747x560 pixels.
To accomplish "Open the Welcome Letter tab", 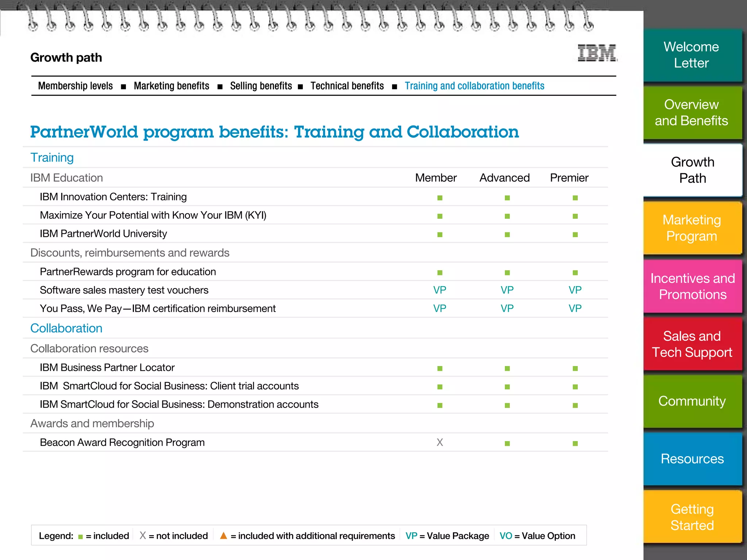I will click(692, 55).
